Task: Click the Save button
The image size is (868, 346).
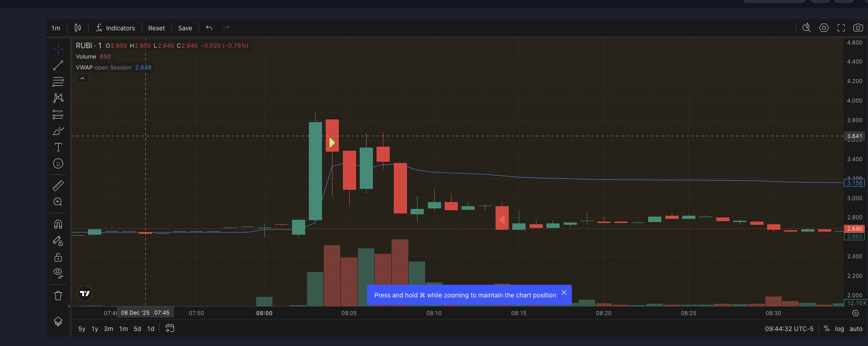Action: (185, 28)
